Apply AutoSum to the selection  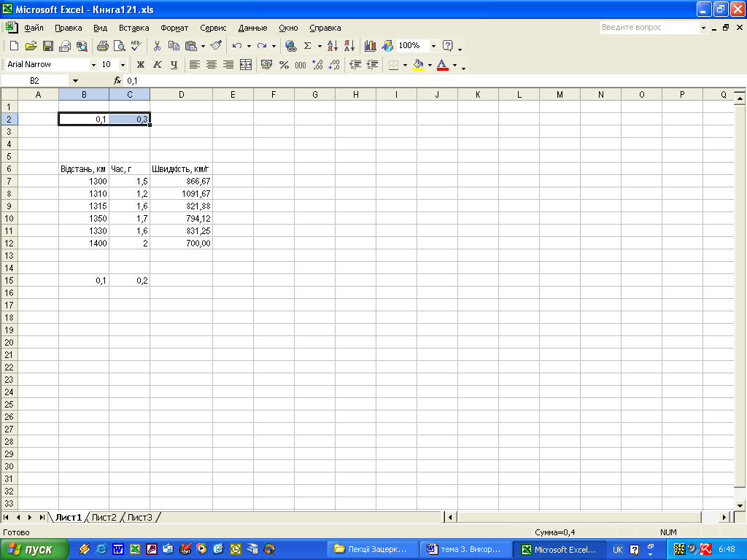tap(308, 46)
